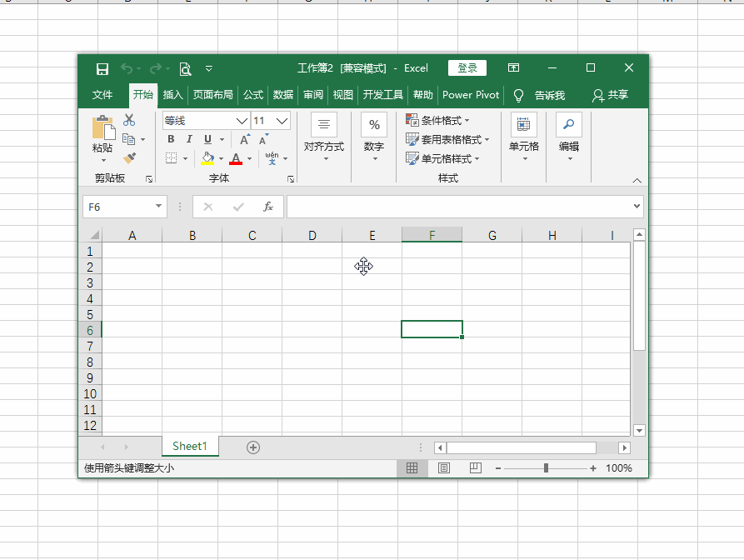Click the Cut scissors icon
This screenshot has width=744, height=560.
128,120
